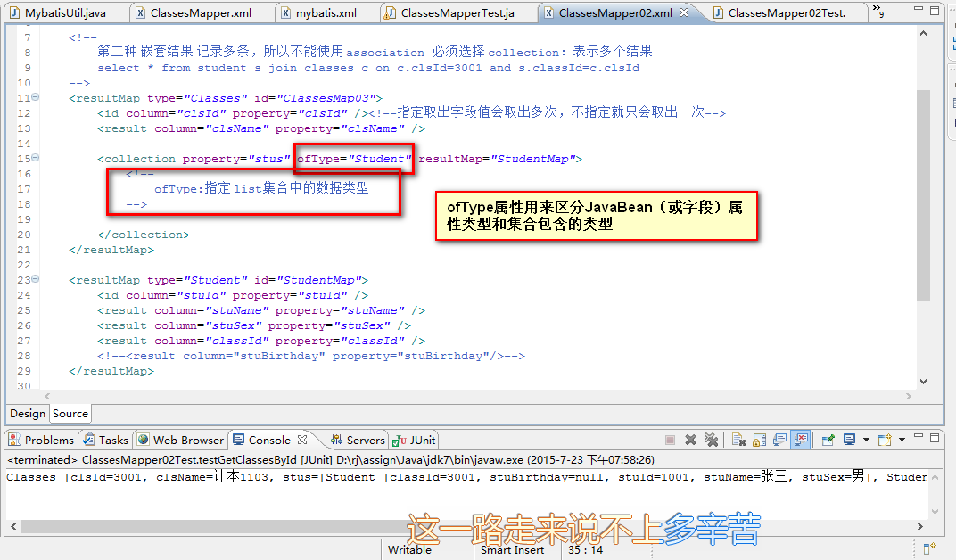Click the editor scroll down arrow
Screen dimensions: 956x560
click(x=923, y=382)
